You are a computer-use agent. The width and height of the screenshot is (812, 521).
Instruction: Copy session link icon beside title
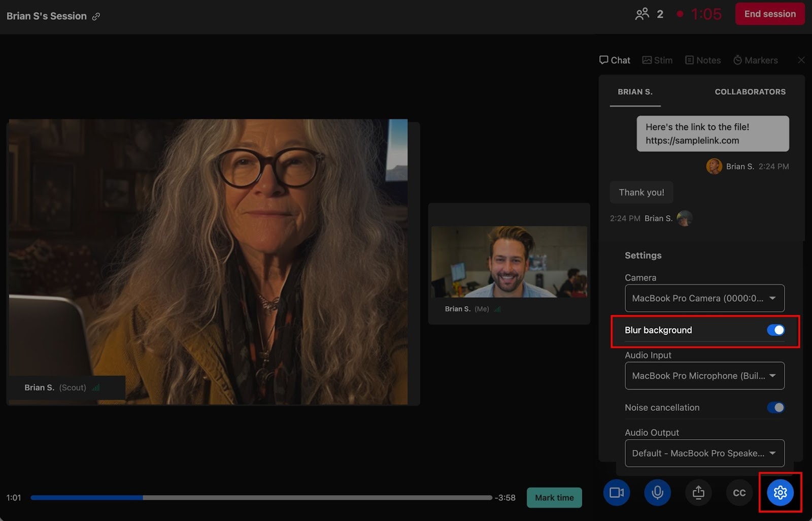click(x=96, y=16)
